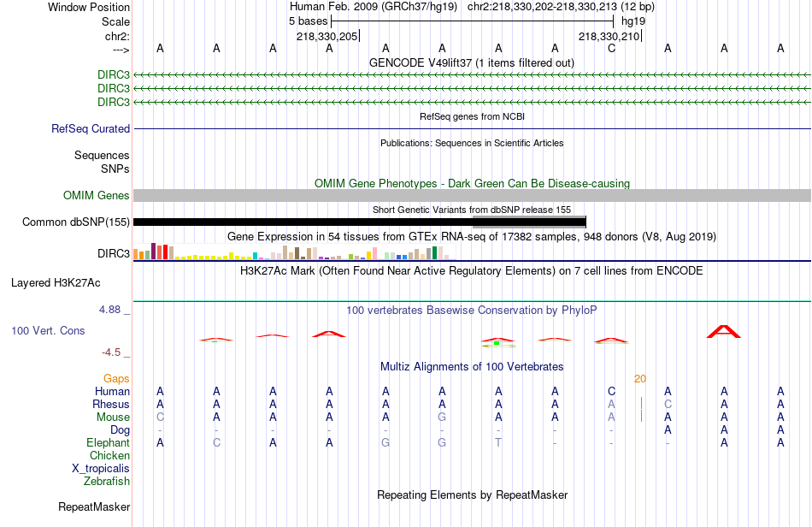Click the 100 Vert. Cons track label

pos(48,330)
